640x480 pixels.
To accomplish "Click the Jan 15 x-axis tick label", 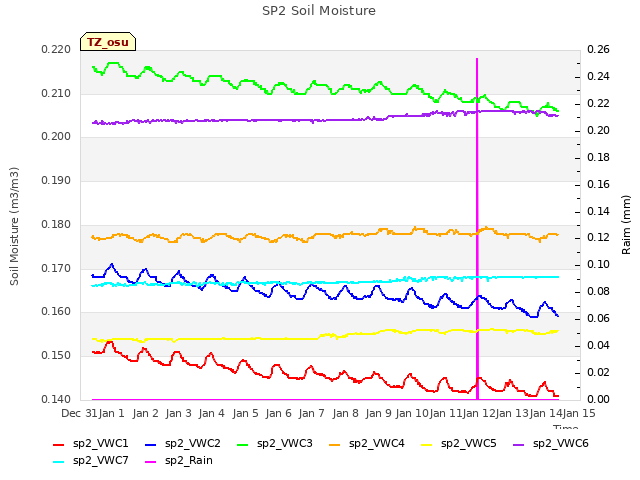I will point(579,413).
